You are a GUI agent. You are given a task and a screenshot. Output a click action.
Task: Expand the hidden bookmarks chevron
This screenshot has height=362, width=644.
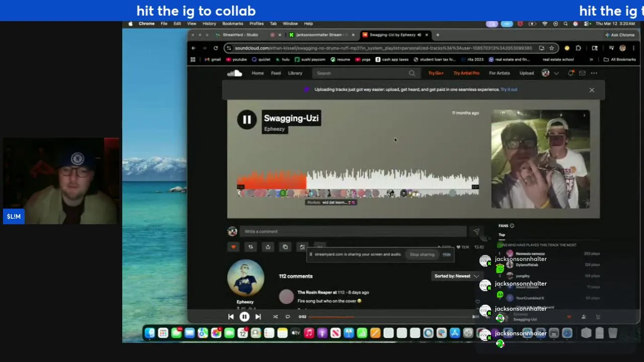pos(591,59)
